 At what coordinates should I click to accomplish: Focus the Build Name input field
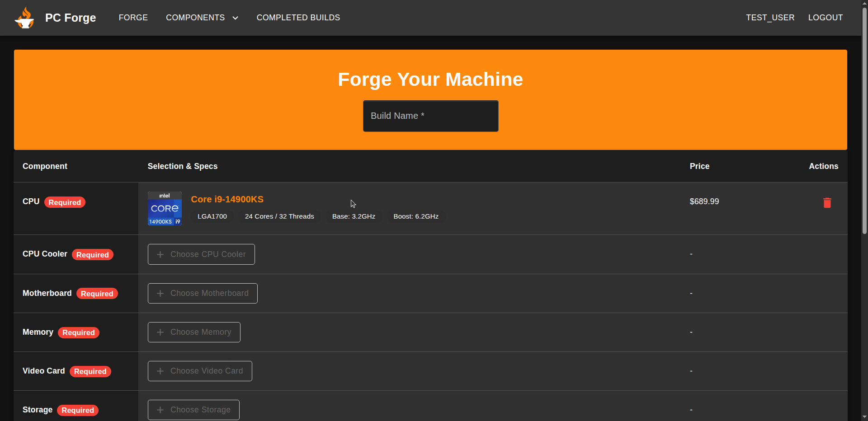pos(430,116)
